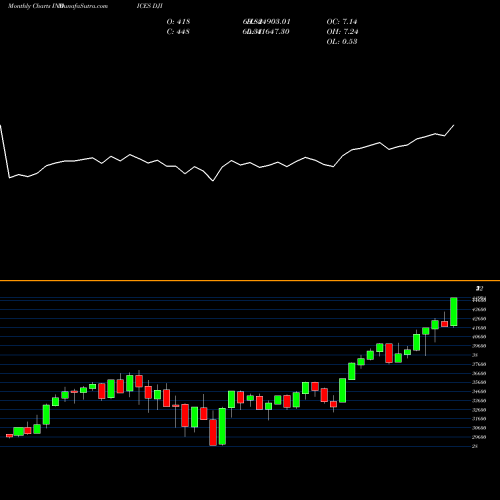
Task: Click the 'ICES DJI' symbol label
Action: pyautogui.click(x=149, y=6)
